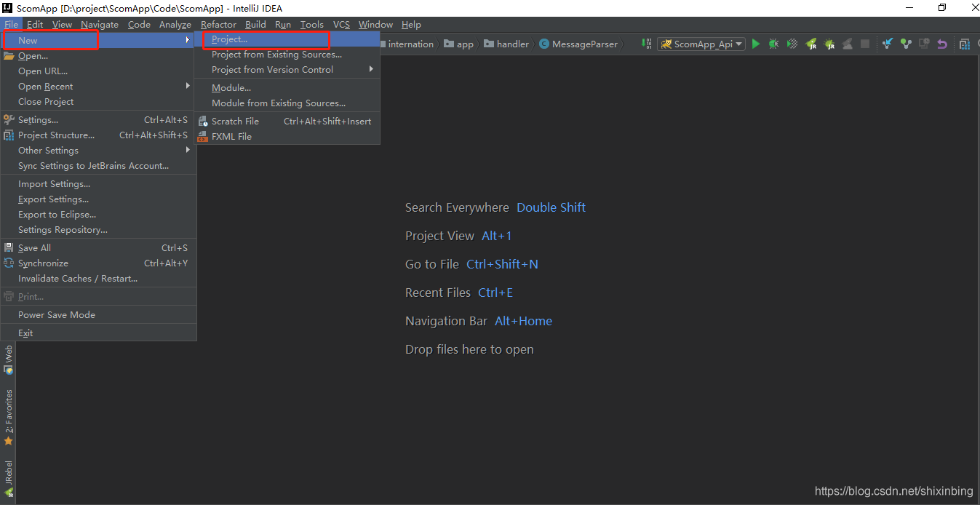Viewport: 980px width, 505px height.
Task: Debug with JRebel bug icon
Action: coord(829,44)
